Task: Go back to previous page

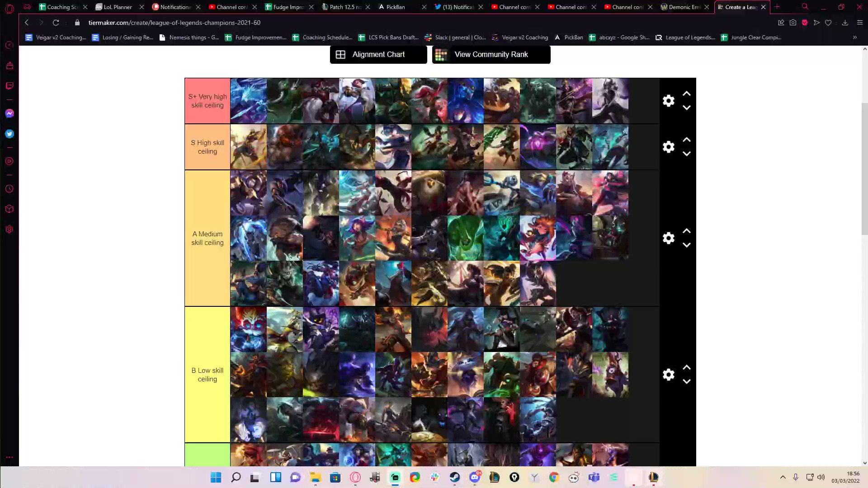Action: coord(27,23)
